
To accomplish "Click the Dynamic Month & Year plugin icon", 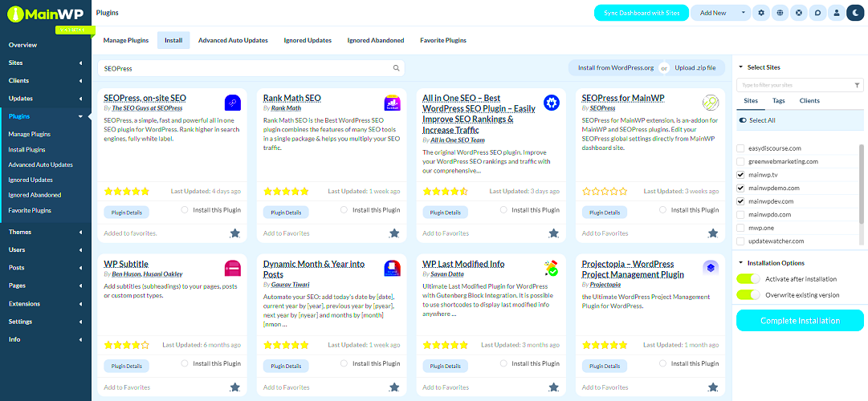I will (x=392, y=268).
